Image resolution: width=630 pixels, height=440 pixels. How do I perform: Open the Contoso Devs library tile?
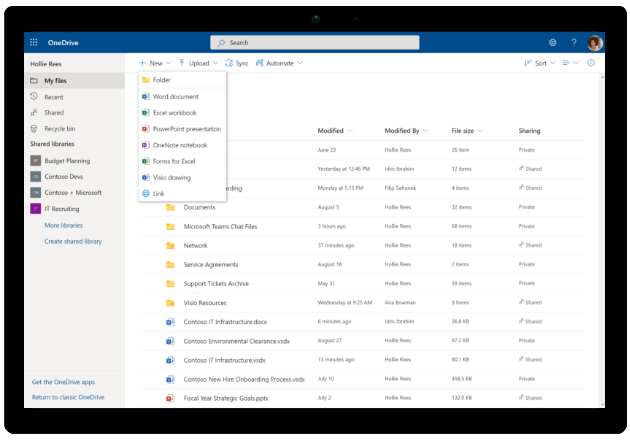coord(35,176)
